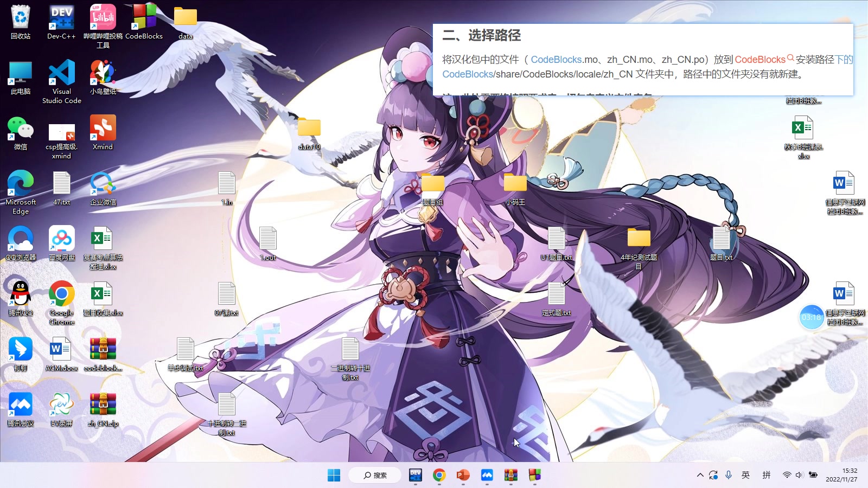Select the 47.txt file
868x488 pixels.
coord(62,189)
